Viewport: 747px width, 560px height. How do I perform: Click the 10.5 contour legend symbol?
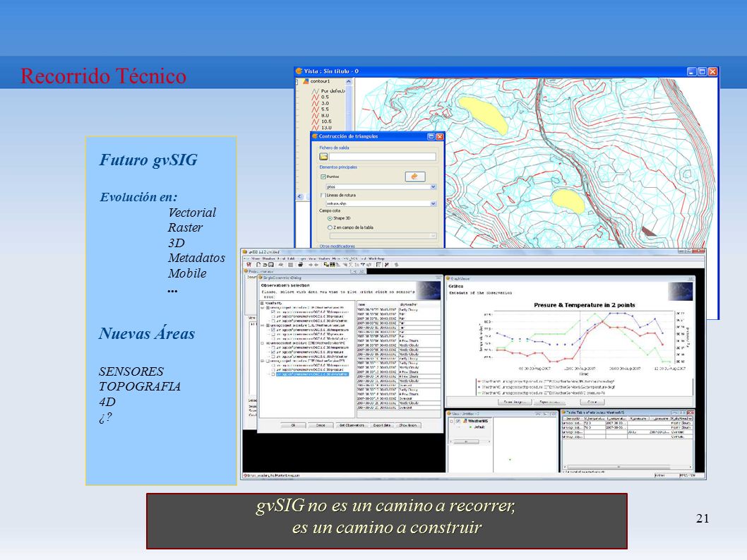click(x=316, y=122)
